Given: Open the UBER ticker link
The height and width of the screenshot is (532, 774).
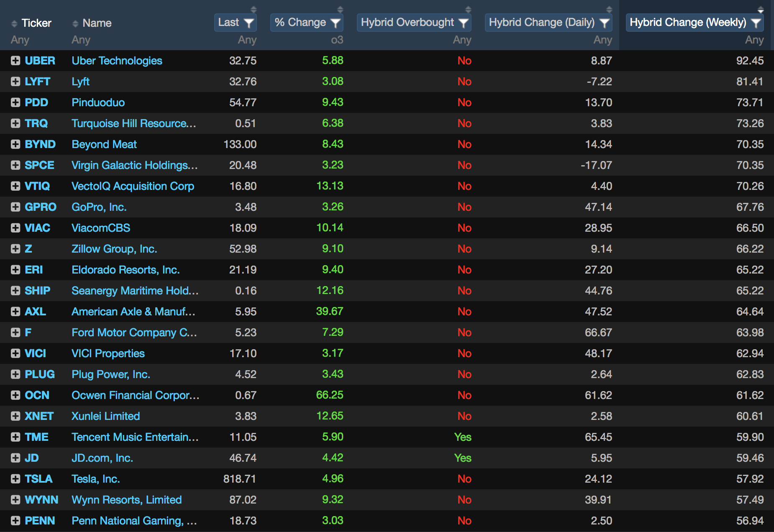Looking at the screenshot, I should (x=40, y=61).
